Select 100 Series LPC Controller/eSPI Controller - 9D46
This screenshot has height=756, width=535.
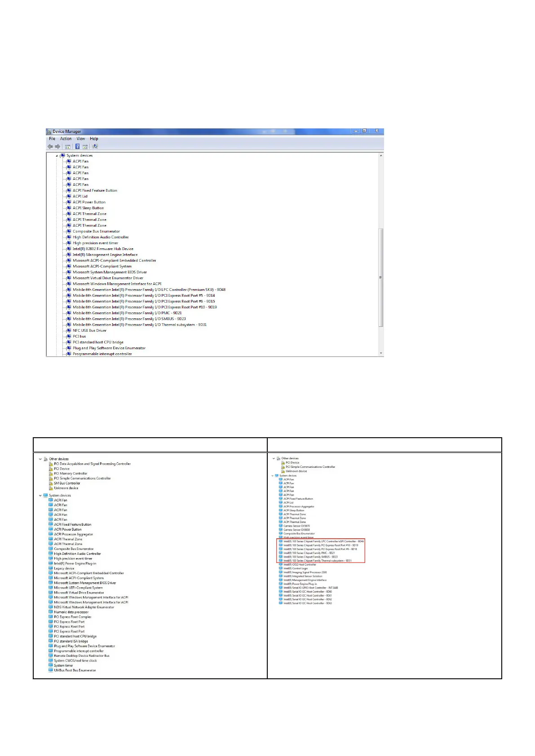[323, 541]
